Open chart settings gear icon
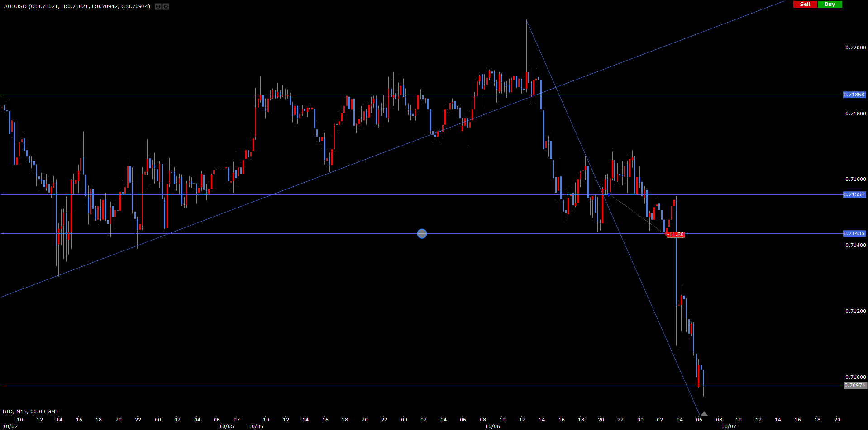The width and height of the screenshot is (868, 430). click(x=166, y=6)
